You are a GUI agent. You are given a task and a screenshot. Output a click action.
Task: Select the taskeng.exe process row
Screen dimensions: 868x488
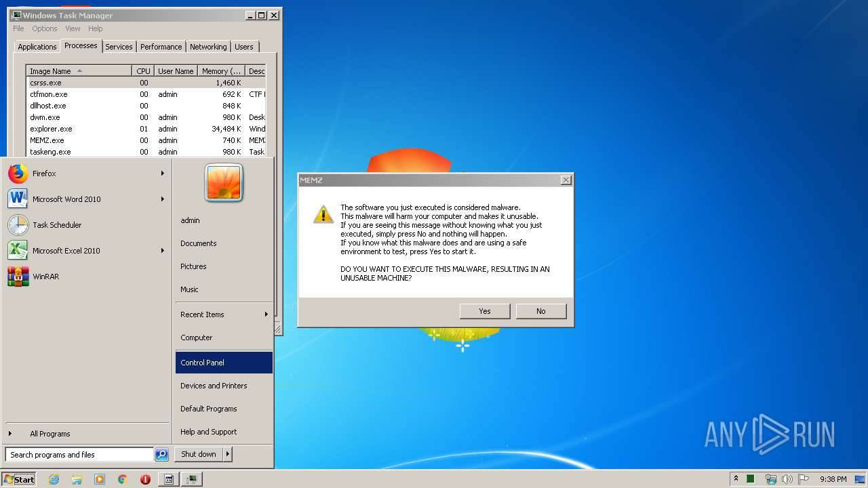pyautogui.click(x=146, y=152)
